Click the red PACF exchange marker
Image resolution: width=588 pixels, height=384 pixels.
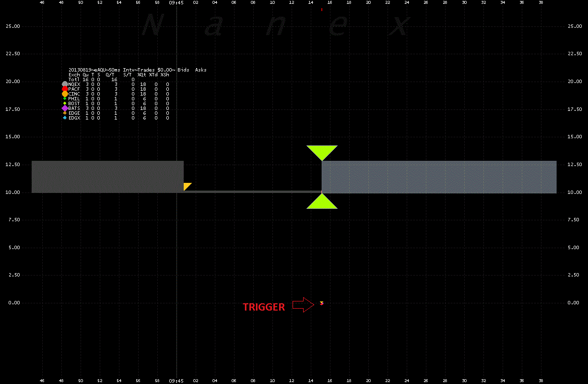[65, 89]
